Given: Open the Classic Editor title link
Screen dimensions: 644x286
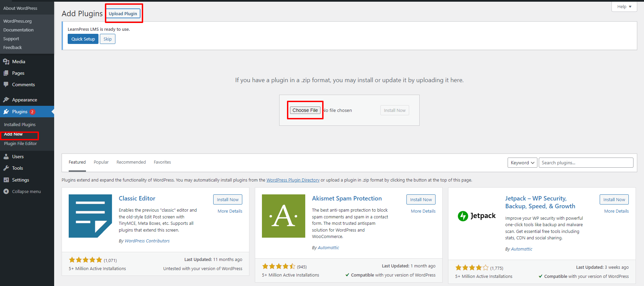Looking at the screenshot, I should pyautogui.click(x=137, y=198).
